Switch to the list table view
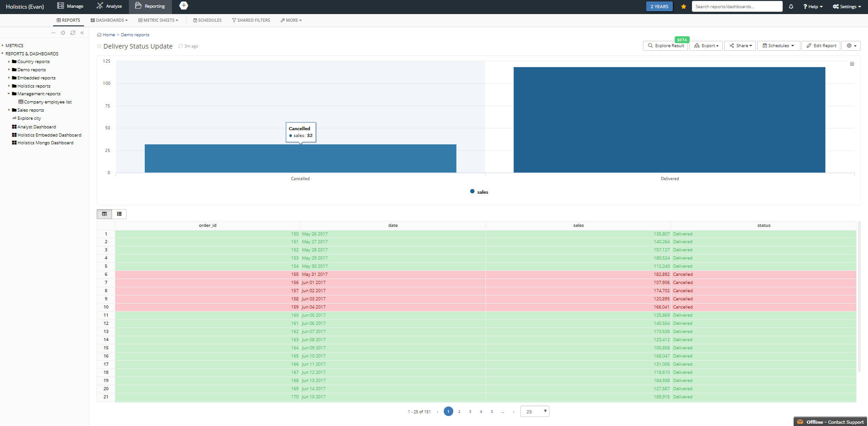 (119, 214)
